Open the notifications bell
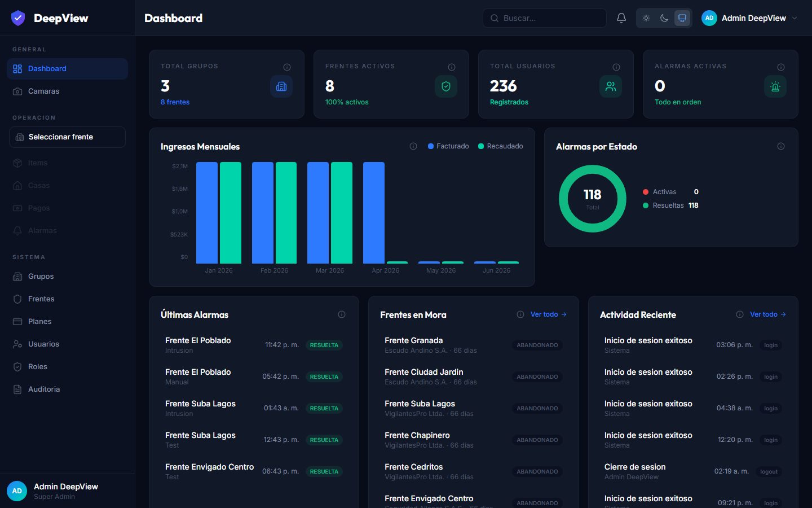 [x=621, y=18]
